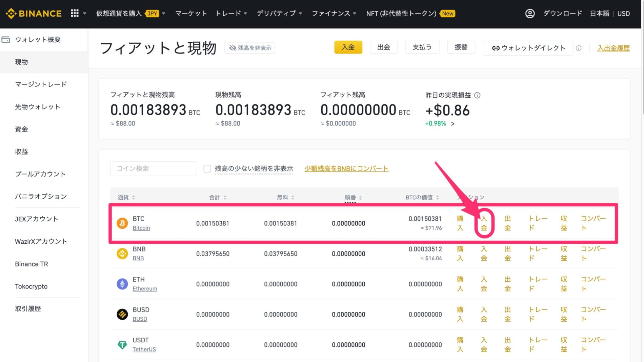Change currency via USD
This screenshot has width=644, height=362.
[624, 14]
